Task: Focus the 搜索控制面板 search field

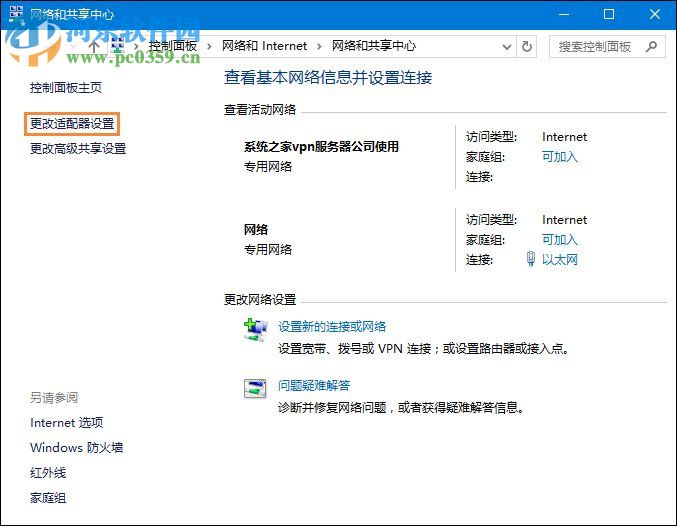Action: (595, 46)
